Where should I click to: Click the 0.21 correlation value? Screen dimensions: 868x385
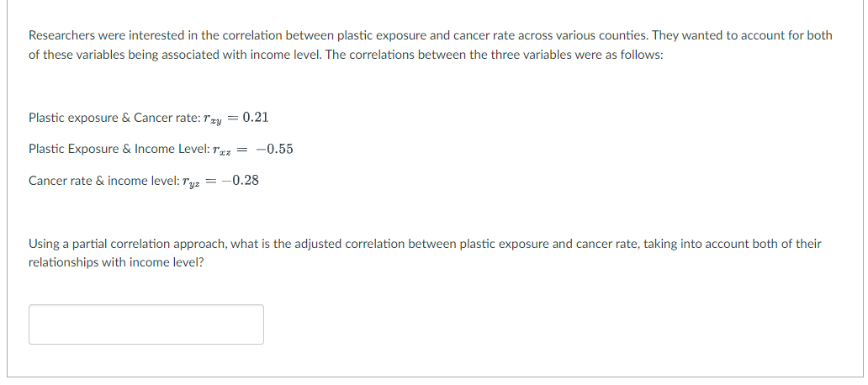click(x=255, y=117)
